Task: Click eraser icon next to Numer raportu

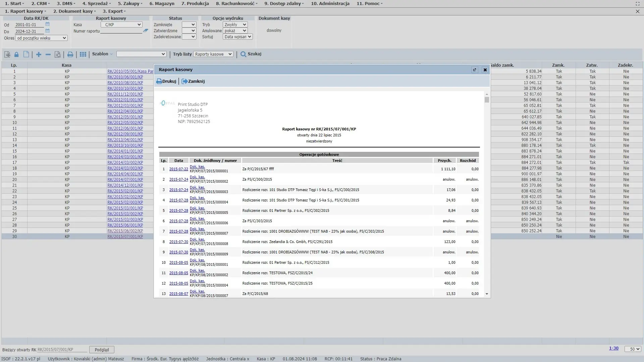Action: (146, 31)
